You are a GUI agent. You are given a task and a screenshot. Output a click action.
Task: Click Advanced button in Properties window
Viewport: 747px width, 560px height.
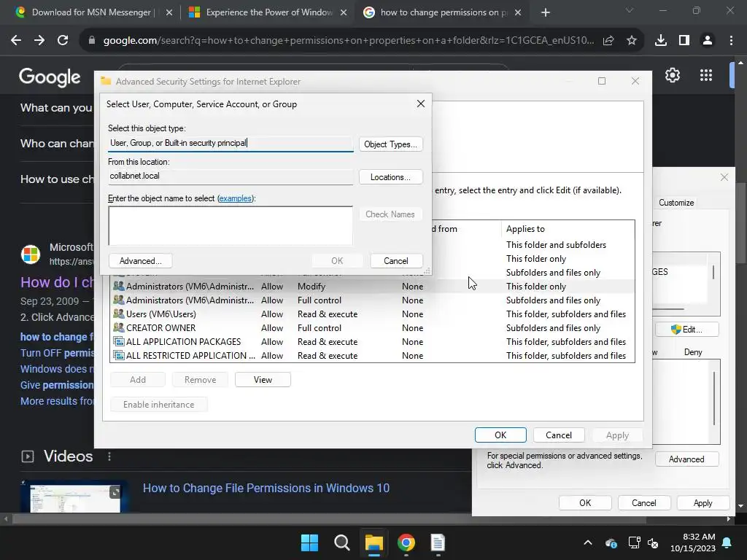(x=686, y=459)
